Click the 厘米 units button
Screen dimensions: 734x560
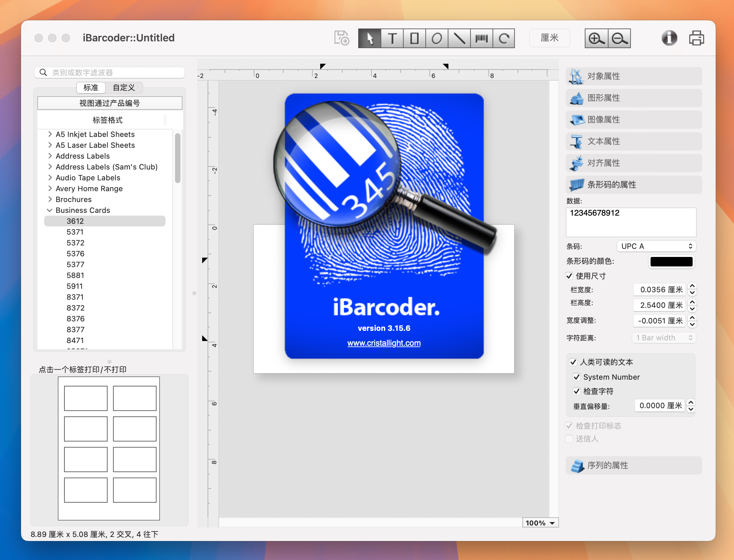click(x=549, y=38)
